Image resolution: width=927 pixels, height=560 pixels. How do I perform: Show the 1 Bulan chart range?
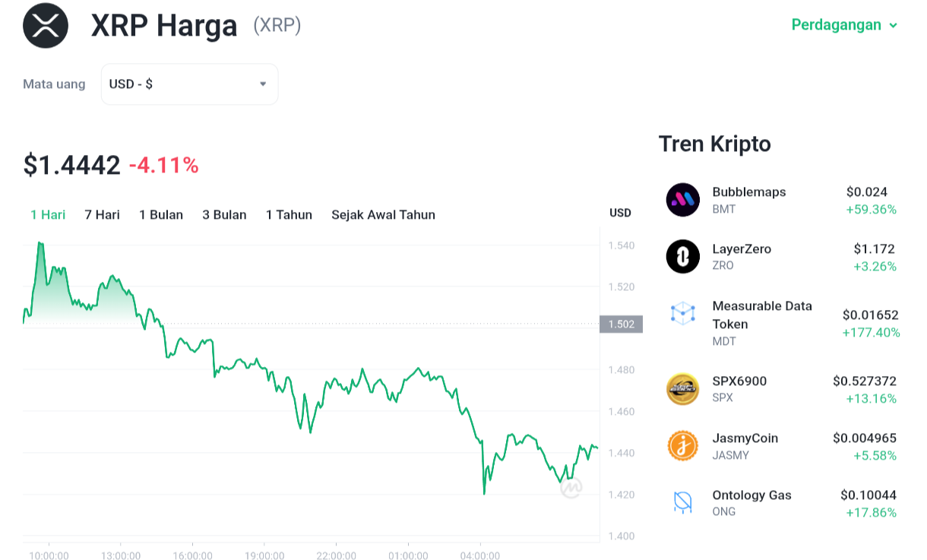(161, 215)
